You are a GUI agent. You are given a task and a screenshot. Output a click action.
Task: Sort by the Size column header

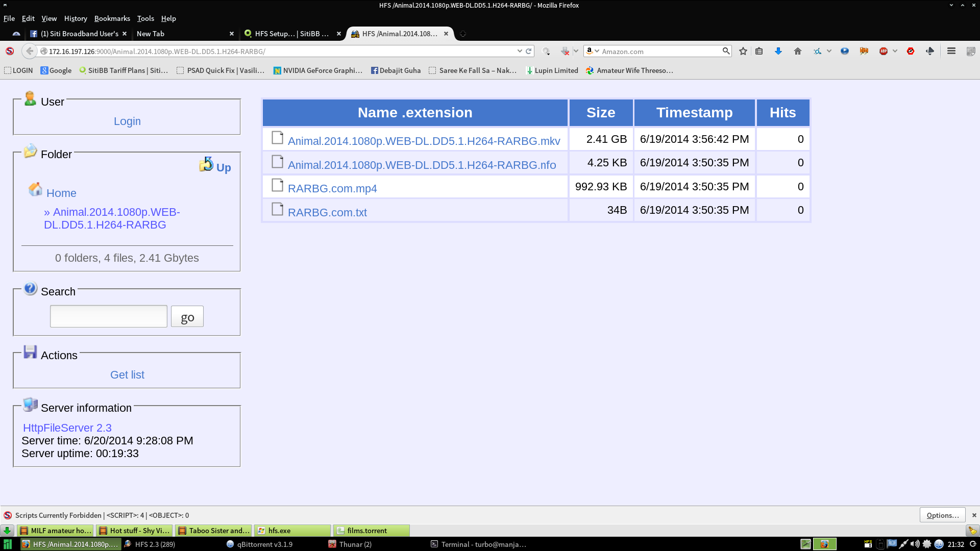point(601,112)
